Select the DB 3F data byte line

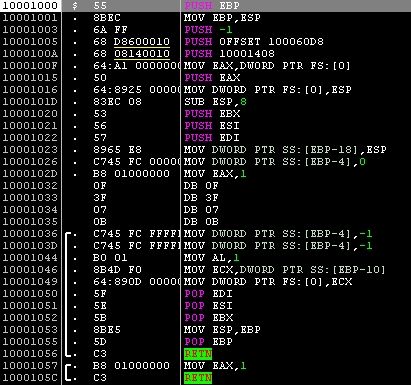201,198
